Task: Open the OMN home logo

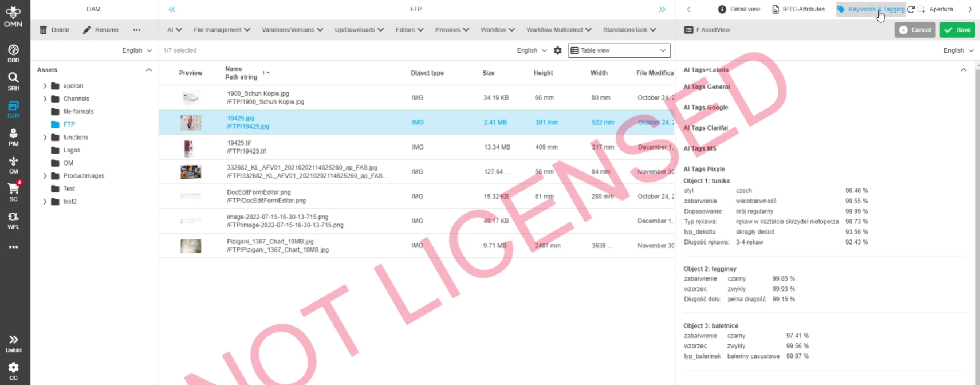Action: point(13,16)
